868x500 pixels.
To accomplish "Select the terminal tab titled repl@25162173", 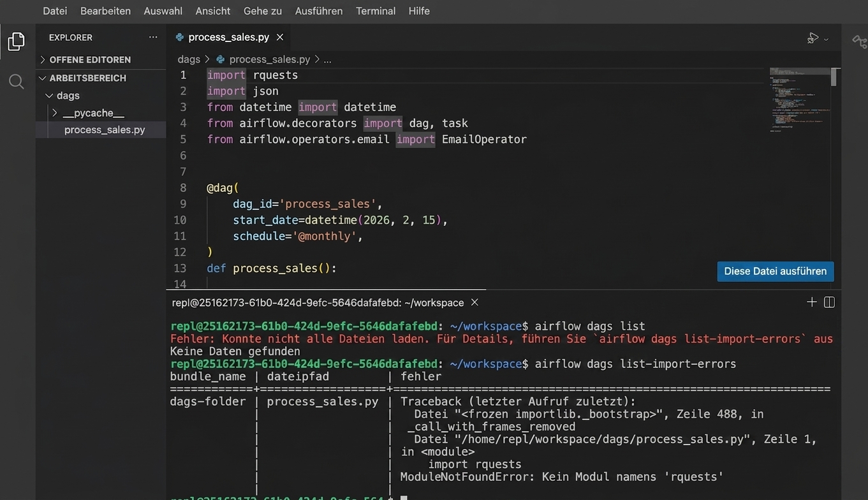I will (318, 302).
